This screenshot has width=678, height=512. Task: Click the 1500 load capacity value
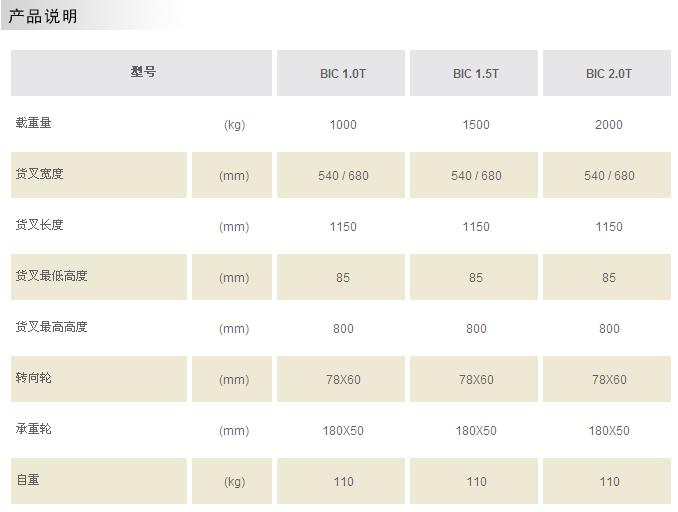pos(476,125)
